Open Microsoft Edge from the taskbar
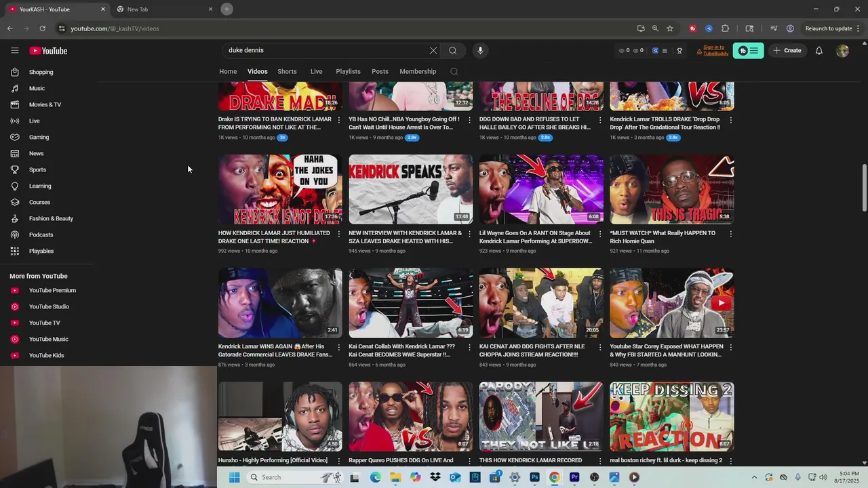 pyautogui.click(x=376, y=477)
